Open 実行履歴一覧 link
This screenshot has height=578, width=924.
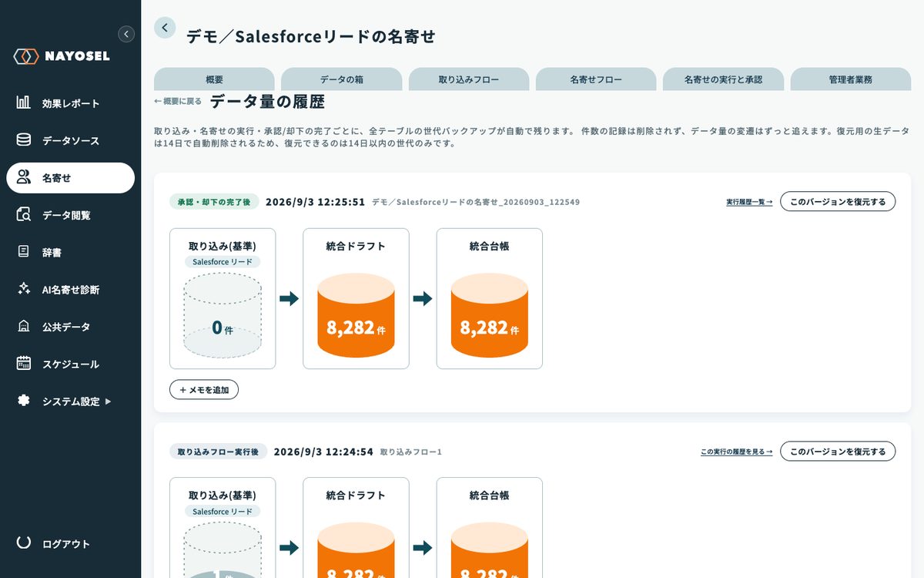tap(749, 202)
